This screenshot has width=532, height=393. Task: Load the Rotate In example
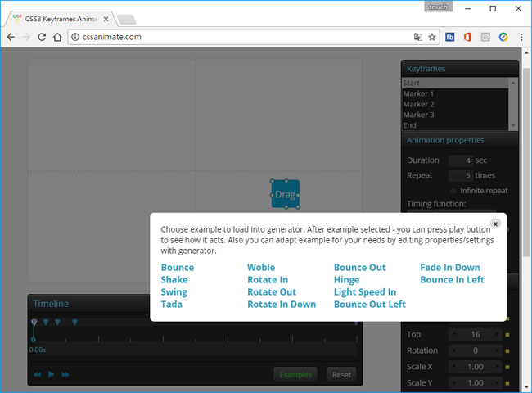pyautogui.click(x=268, y=280)
